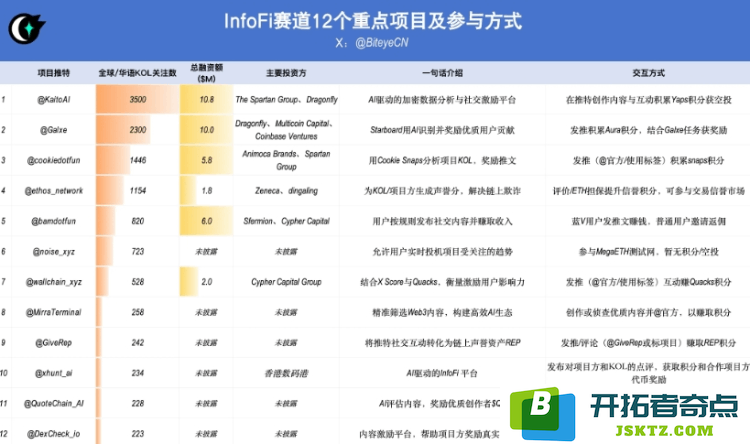Select the KOL count 723

[138, 251]
